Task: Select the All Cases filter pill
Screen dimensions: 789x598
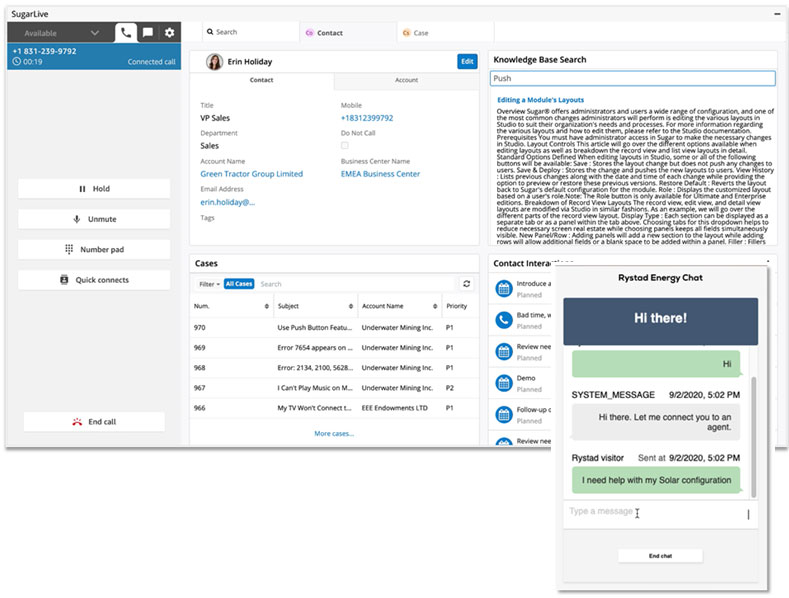Action: point(239,284)
